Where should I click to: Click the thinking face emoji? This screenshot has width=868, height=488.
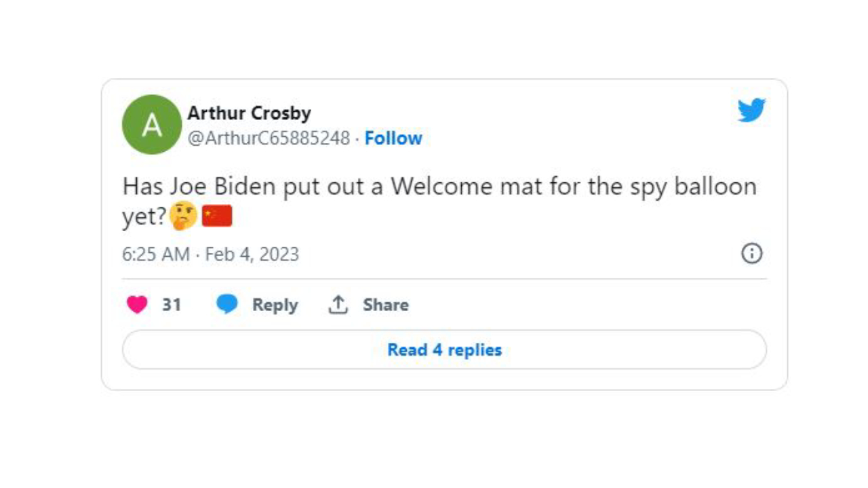[184, 216]
